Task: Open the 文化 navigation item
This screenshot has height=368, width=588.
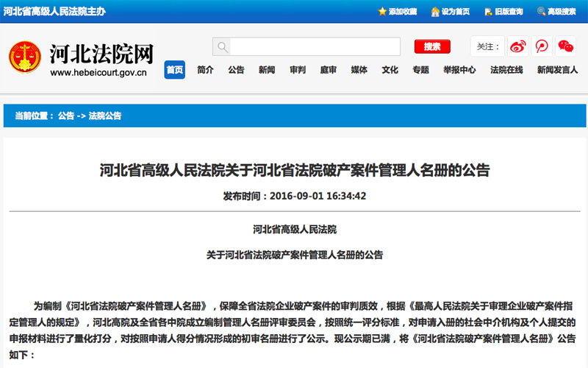Action: pos(390,70)
